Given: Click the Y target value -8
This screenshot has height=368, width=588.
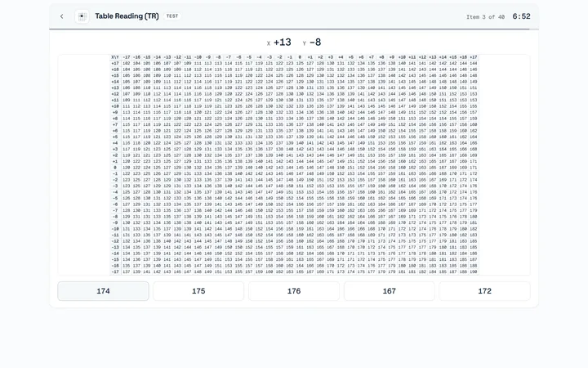Looking at the screenshot, I should 315,42.
